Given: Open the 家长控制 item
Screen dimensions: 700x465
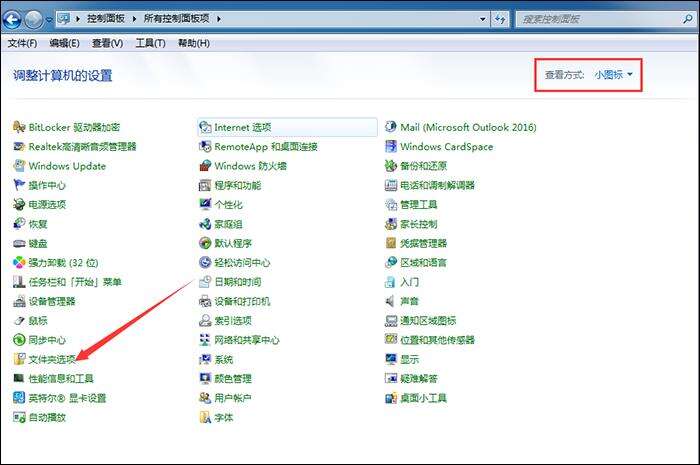Looking at the screenshot, I should coord(418,224).
